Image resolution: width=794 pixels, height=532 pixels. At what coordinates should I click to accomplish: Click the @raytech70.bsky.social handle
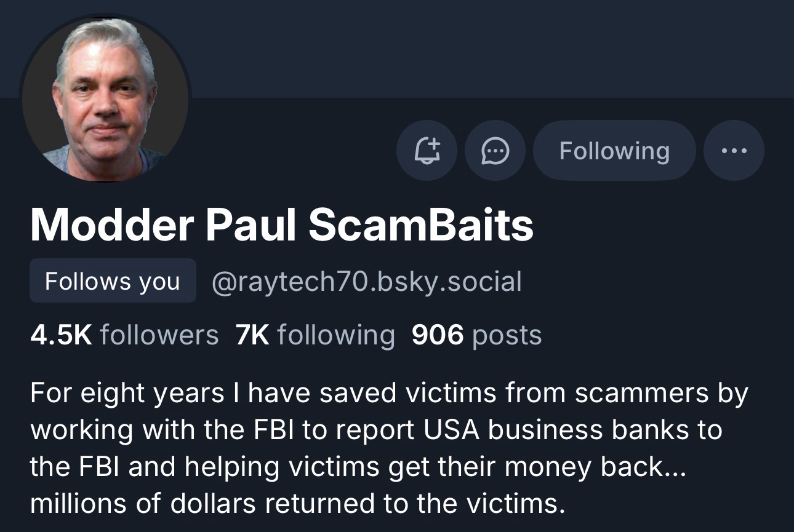click(366, 281)
